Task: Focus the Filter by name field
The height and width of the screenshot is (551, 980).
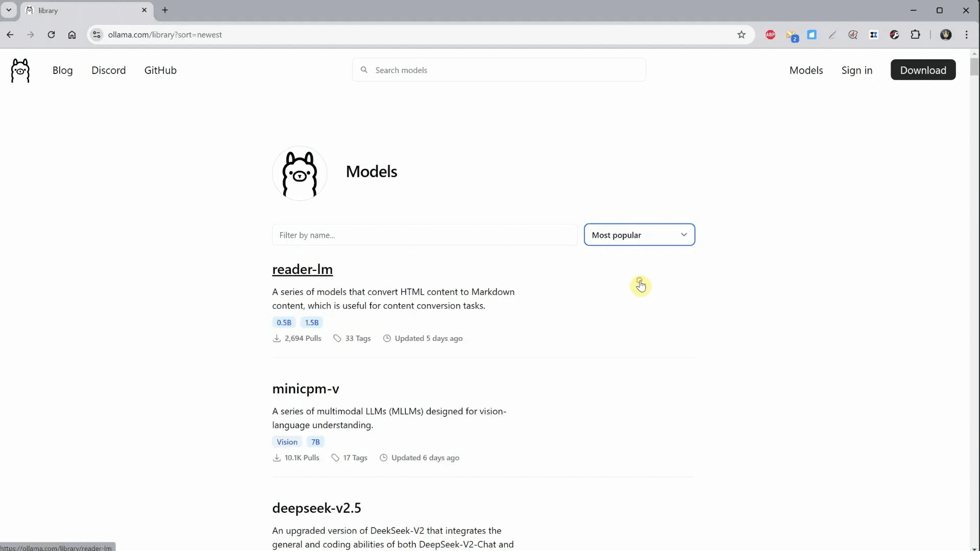Action: (x=424, y=235)
